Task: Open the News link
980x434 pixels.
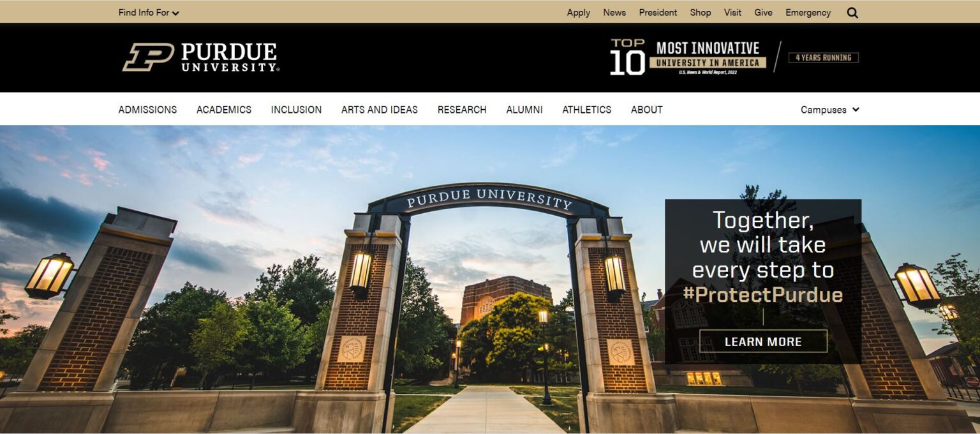Action: click(614, 13)
